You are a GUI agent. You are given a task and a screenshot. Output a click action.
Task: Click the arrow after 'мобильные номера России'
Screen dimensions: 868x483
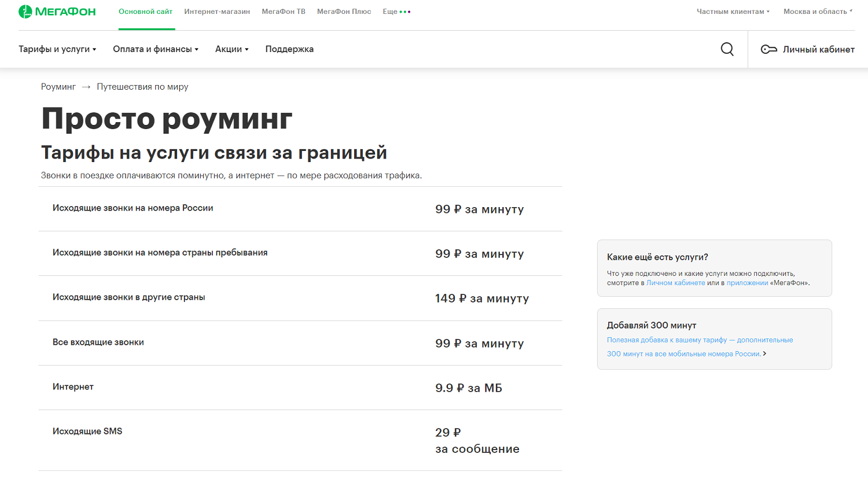pos(764,353)
